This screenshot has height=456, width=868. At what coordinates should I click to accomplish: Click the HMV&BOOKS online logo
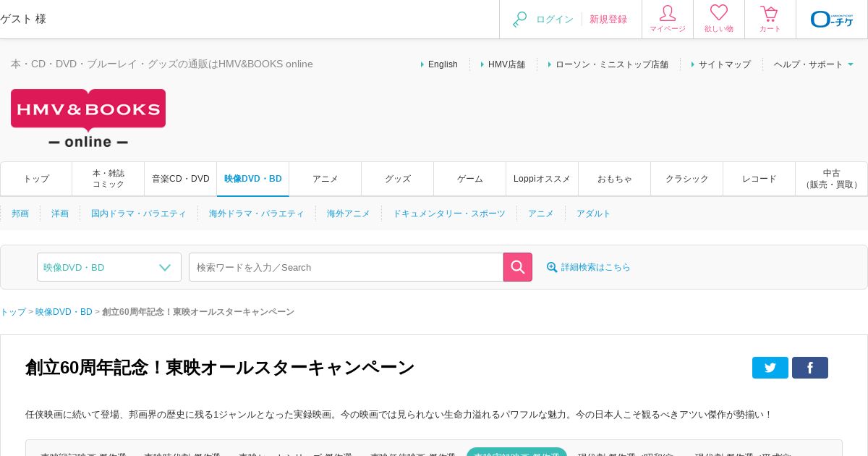coord(88,119)
